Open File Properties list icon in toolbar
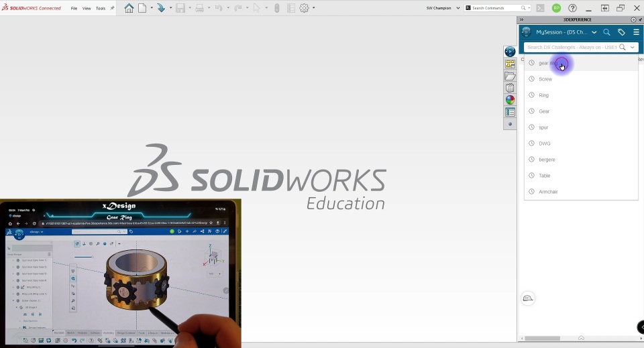The width and height of the screenshot is (644, 348). click(x=290, y=8)
